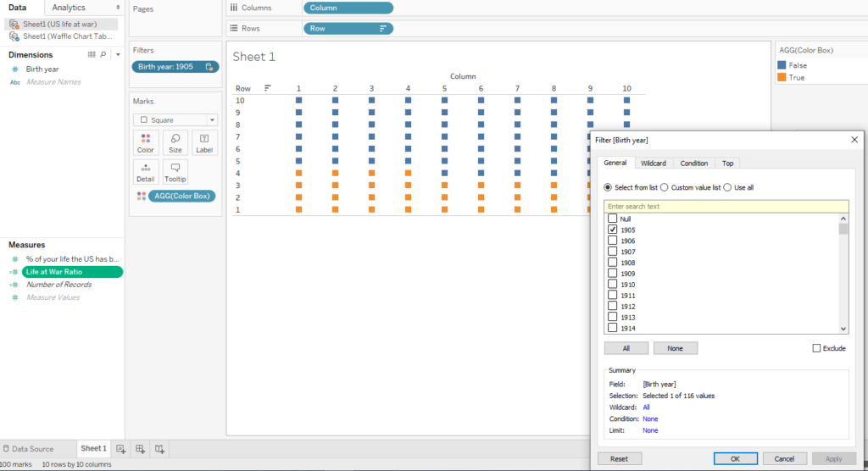Image resolution: width=868 pixels, height=471 pixels.
Task: Click the All button
Action: click(x=626, y=348)
